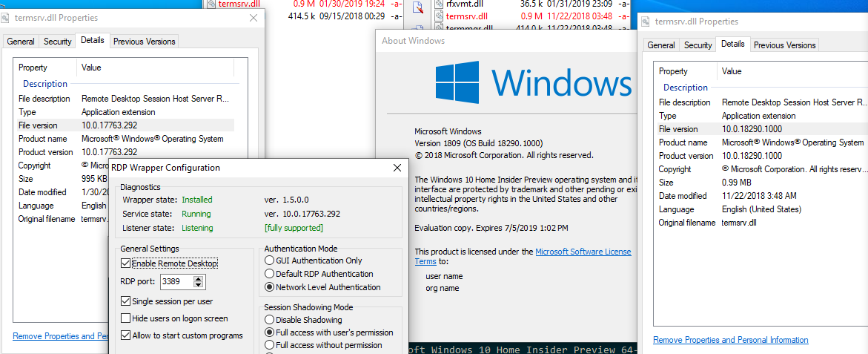
Task: Toggle Enable Remote Desktop checkbox
Action: (x=125, y=263)
